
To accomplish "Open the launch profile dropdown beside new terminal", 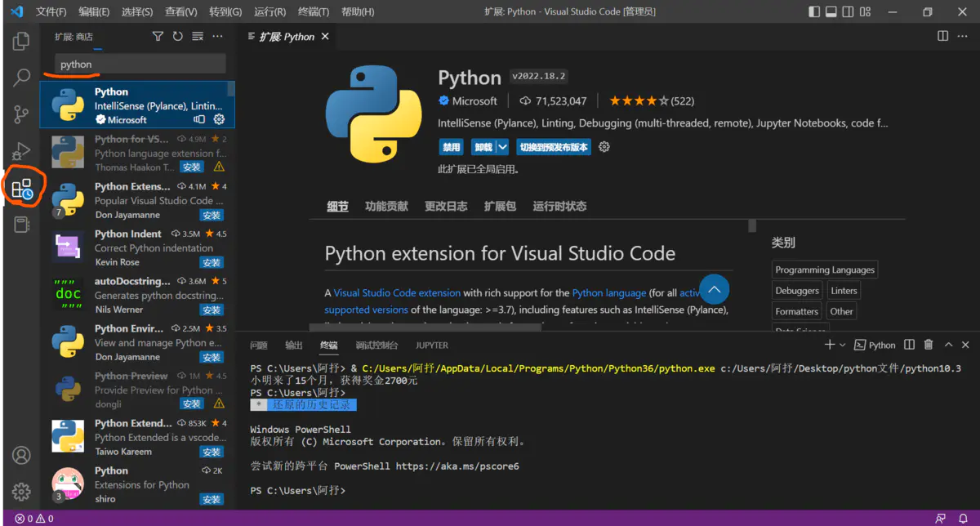I will [844, 345].
